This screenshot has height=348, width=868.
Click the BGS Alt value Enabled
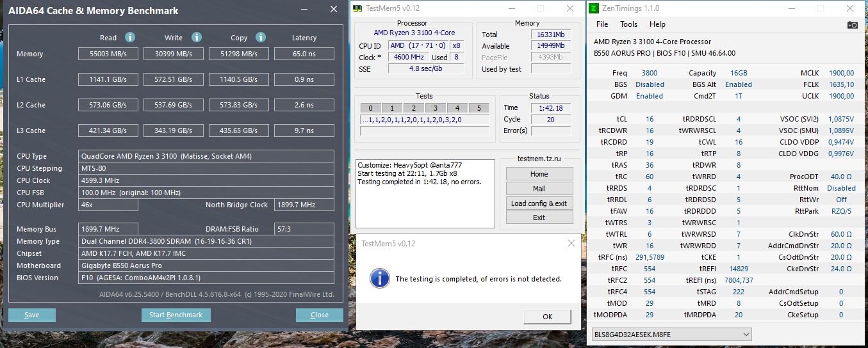click(739, 84)
